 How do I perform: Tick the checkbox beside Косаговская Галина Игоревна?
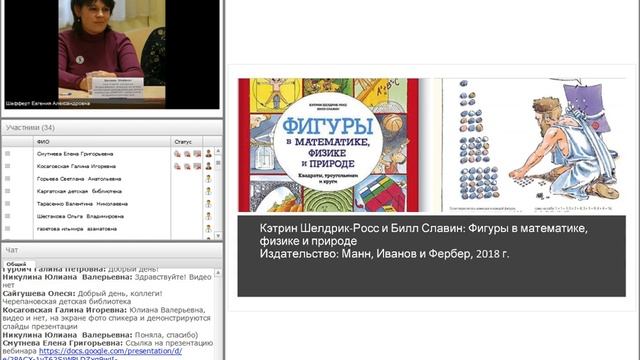(x=7, y=166)
